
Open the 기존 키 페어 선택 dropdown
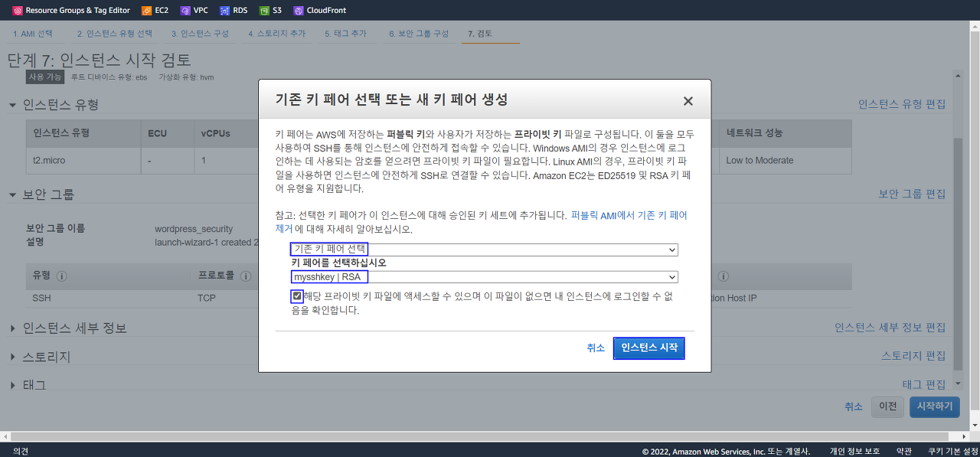coord(485,250)
